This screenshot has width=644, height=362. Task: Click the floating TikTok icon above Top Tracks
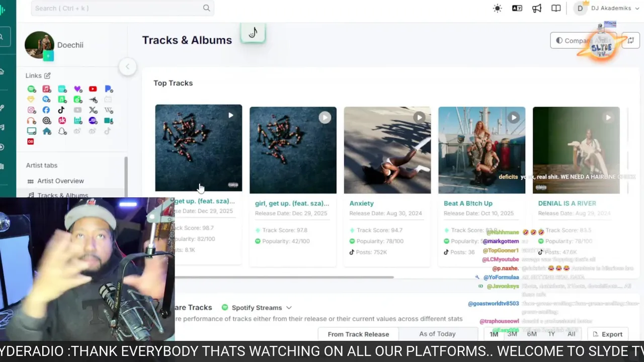pyautogui.click(x=253, y=33)
